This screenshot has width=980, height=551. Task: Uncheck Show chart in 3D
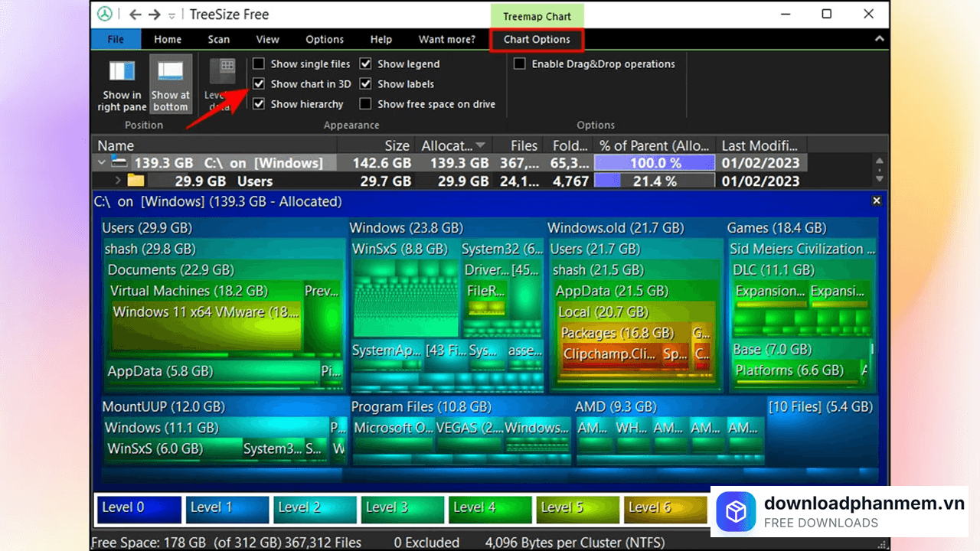pos(259,84)
